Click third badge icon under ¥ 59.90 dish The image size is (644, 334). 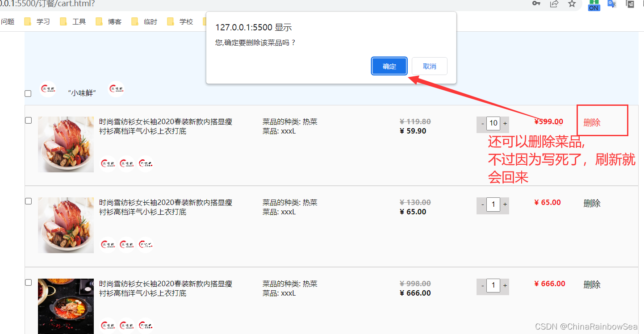(146, 164)
